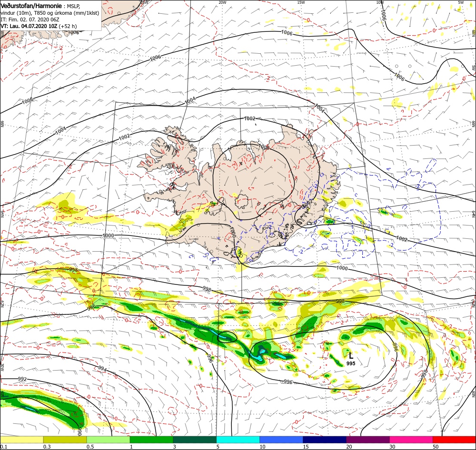This screenshot has height=450, width=476.
Task: Click the '994' isobar label
Action: (x=103, y=369)
